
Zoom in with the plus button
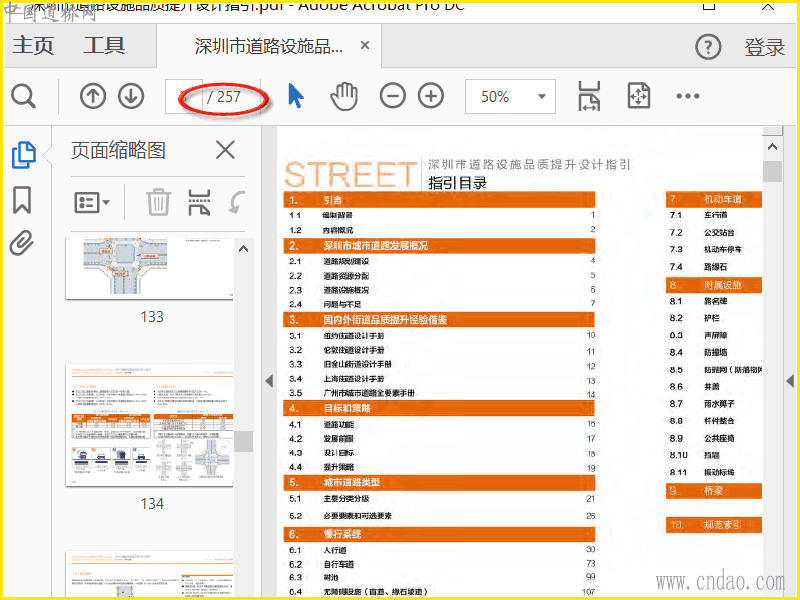click(431, 96)
